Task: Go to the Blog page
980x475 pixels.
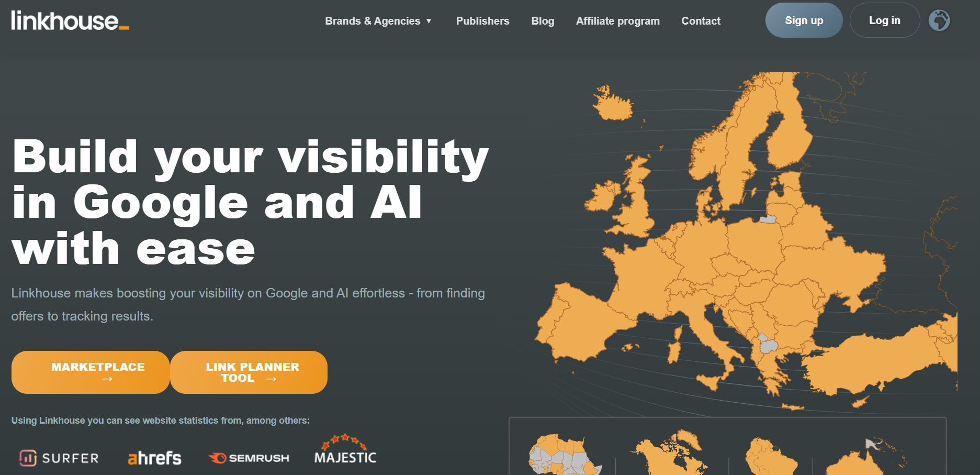Action: (543, 21)
